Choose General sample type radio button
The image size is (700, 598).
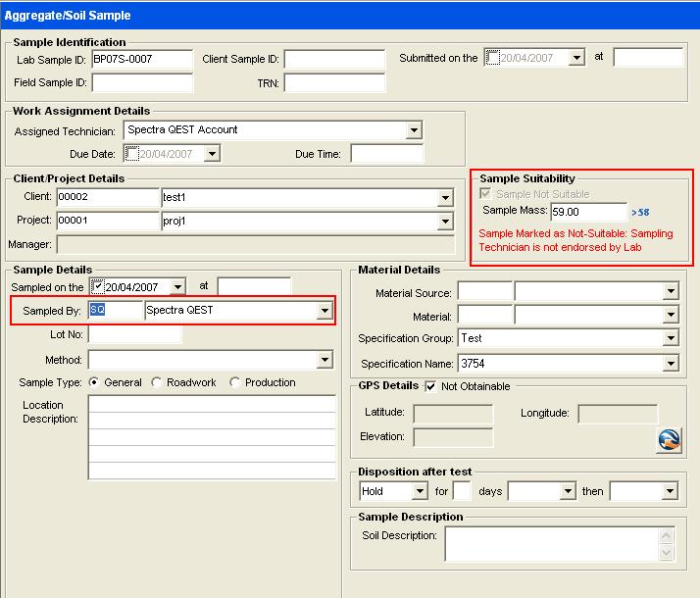pyautogui.click(x=94, y=382)
